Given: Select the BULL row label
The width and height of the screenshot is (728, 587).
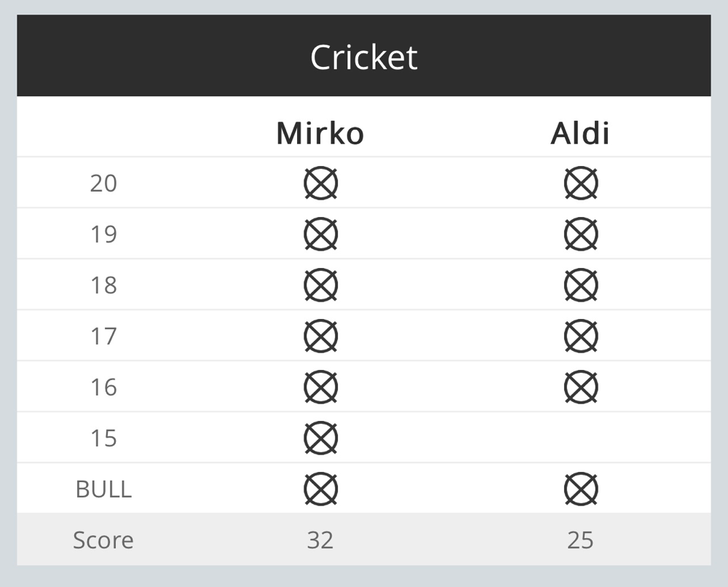Looking at the screenshot, I should click(x=103, y=489).
